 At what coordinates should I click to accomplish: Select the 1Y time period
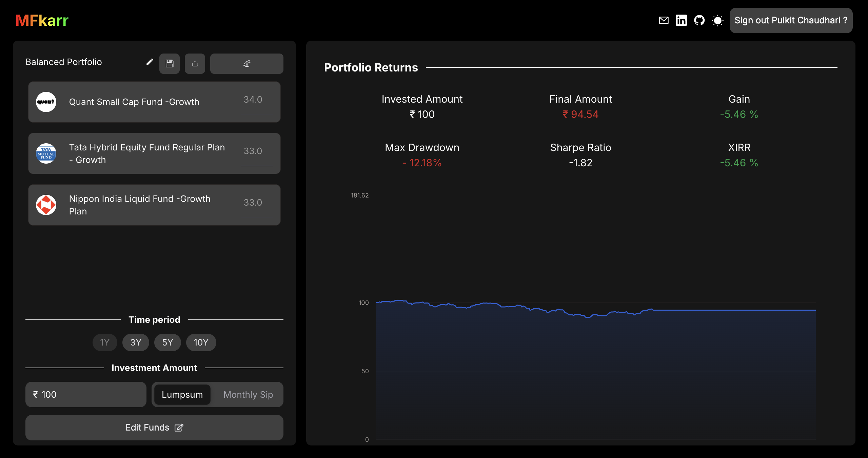click(x=105, y=342)
